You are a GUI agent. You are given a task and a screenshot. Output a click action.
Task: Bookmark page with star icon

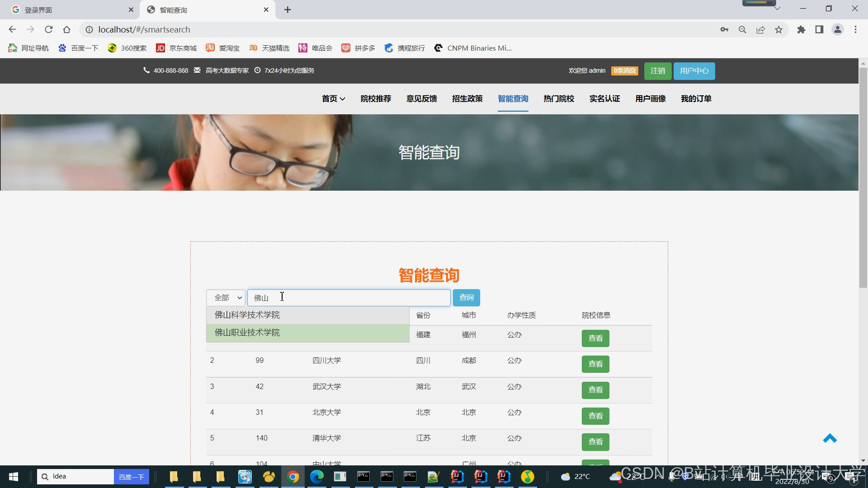(778, 29)
